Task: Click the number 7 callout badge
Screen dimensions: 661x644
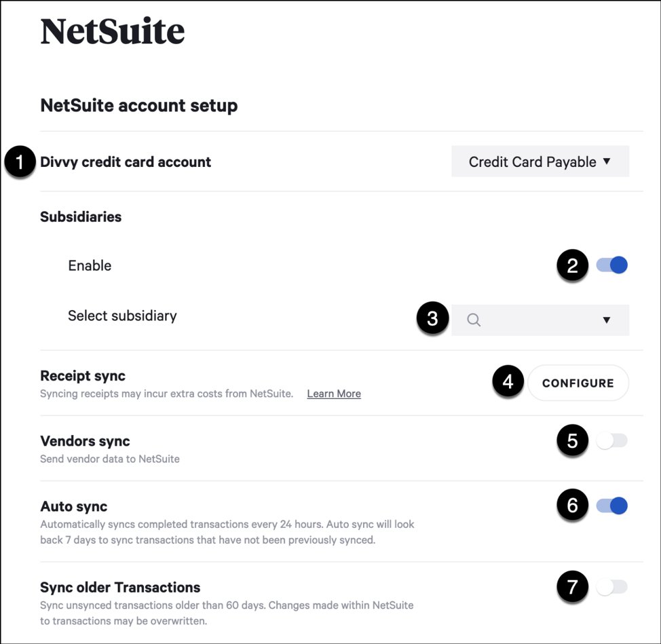Action: coord(572,587)
